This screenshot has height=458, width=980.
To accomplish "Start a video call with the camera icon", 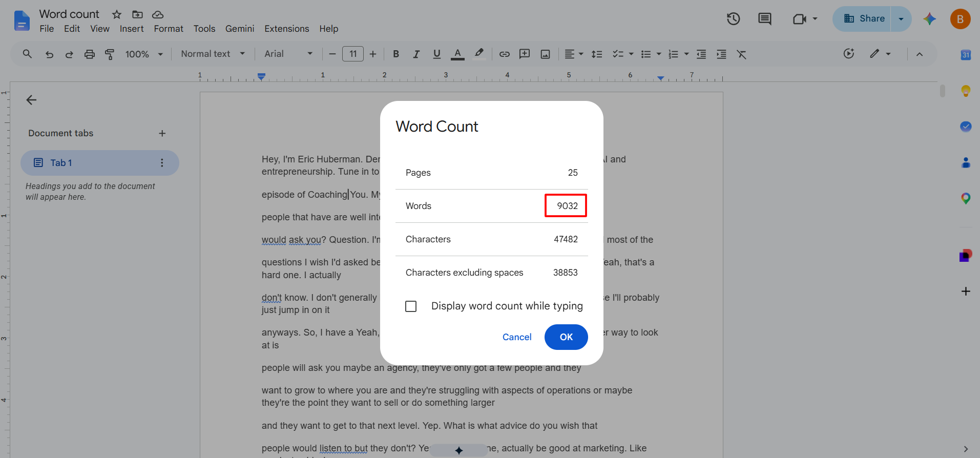I will coord(800,19).
